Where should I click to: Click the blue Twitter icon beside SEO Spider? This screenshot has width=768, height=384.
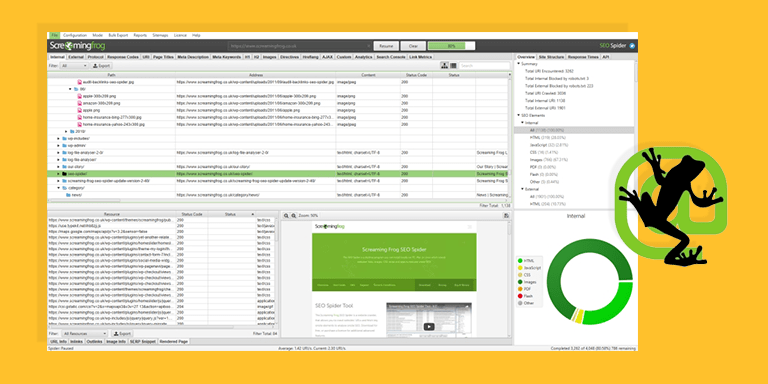click(632, 46)
